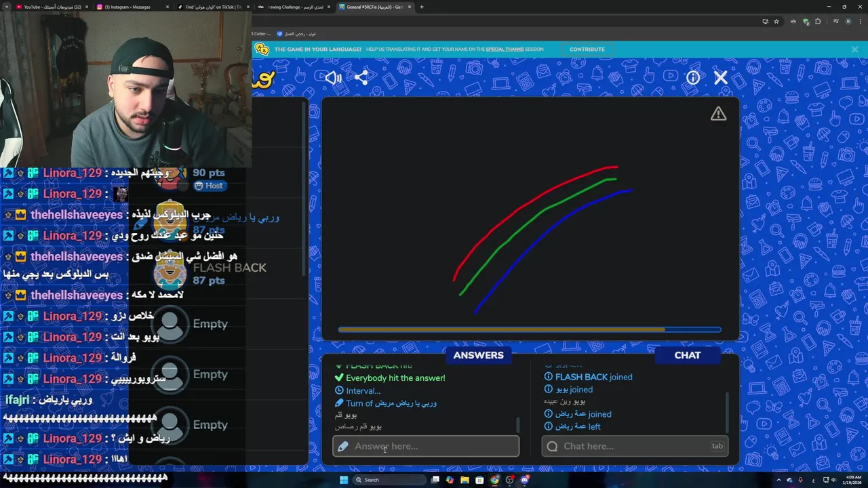Launch Copilot from the taskbar

pyautogui.click(x=450, y=480)
